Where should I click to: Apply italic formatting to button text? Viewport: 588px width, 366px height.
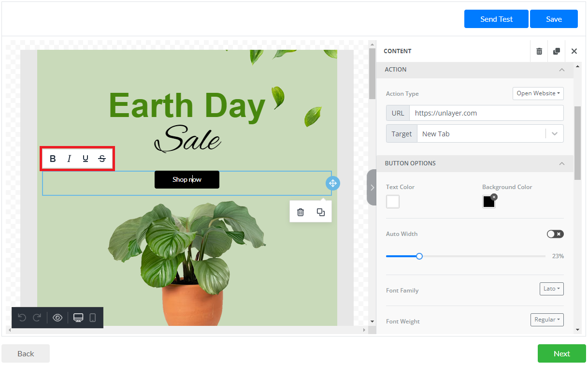pos(69,159)
